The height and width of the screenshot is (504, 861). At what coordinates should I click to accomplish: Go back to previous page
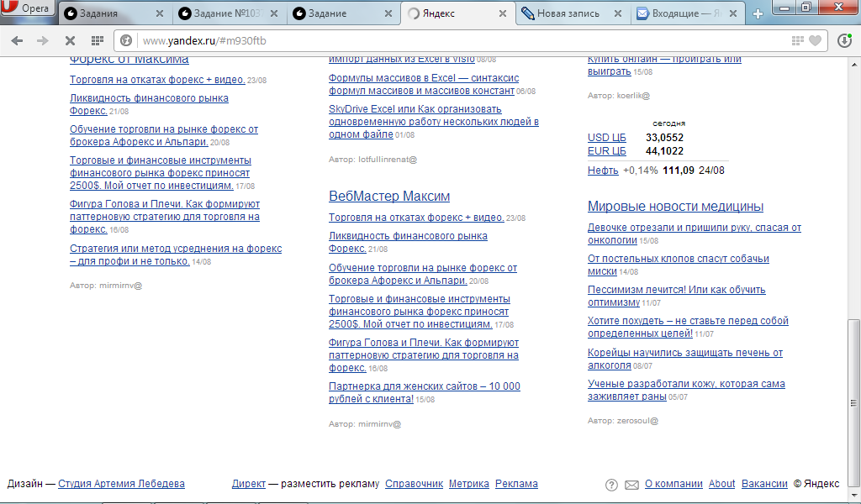click(x=17, y=40)
